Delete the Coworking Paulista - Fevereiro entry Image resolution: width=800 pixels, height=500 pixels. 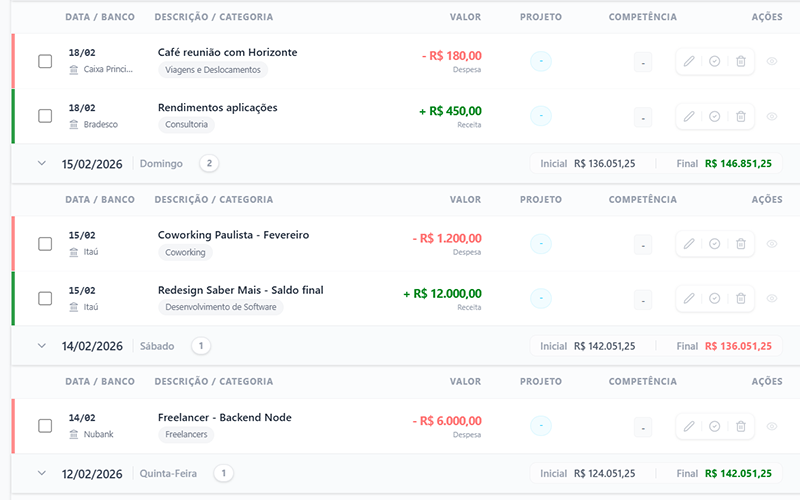click(x=741, y=244)
